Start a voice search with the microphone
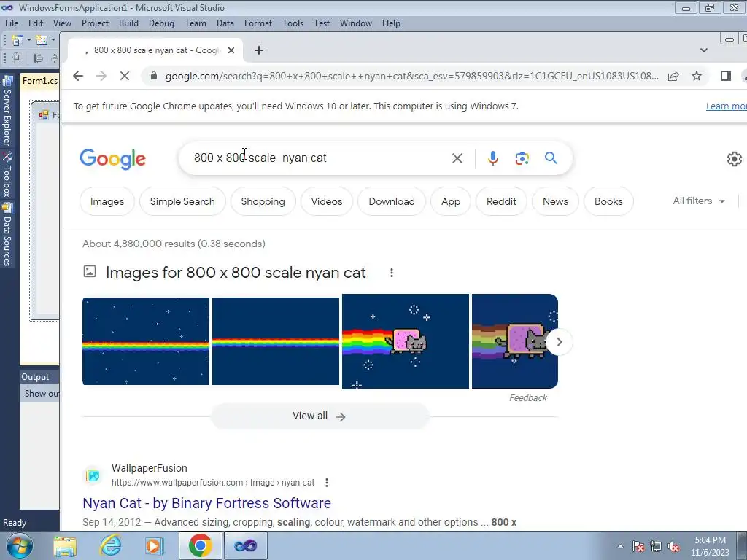 coord(493,158)
